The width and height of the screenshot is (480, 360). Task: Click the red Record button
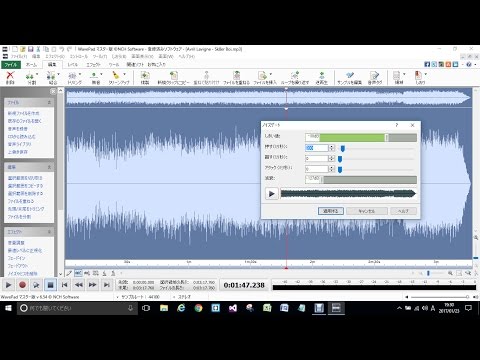coord(22,285)
